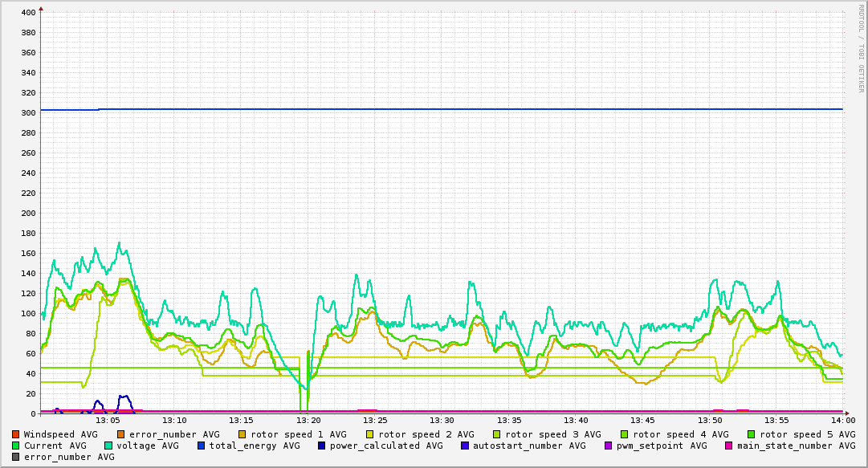Click the red Windspeed AVG legend swatch
Viewport: 868px width, 468px height.
(15, 435)
